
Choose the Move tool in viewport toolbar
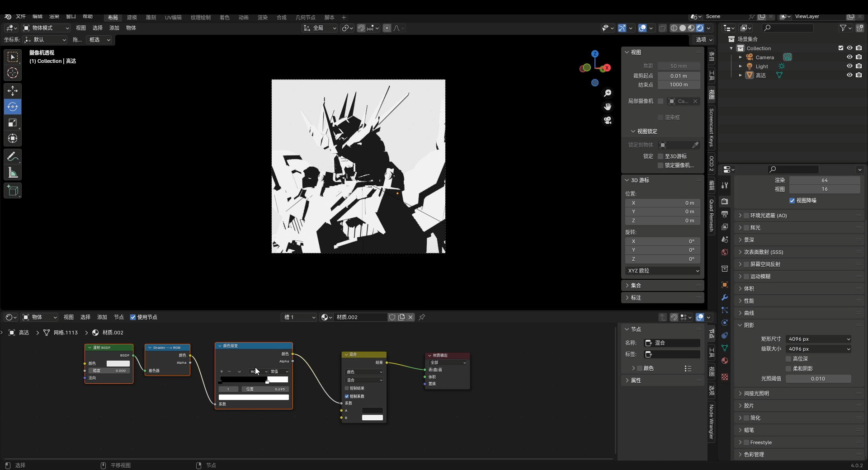coord(13,91)
